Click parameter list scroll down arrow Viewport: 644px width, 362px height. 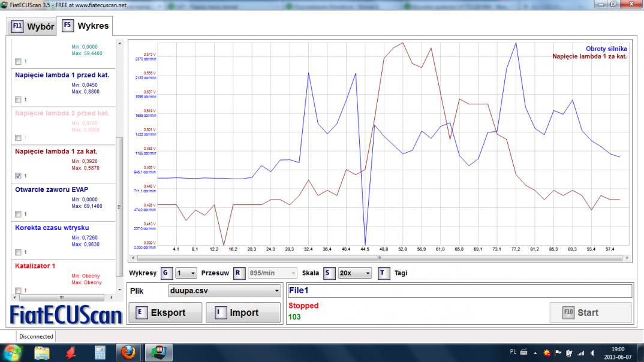pos(119,289)
